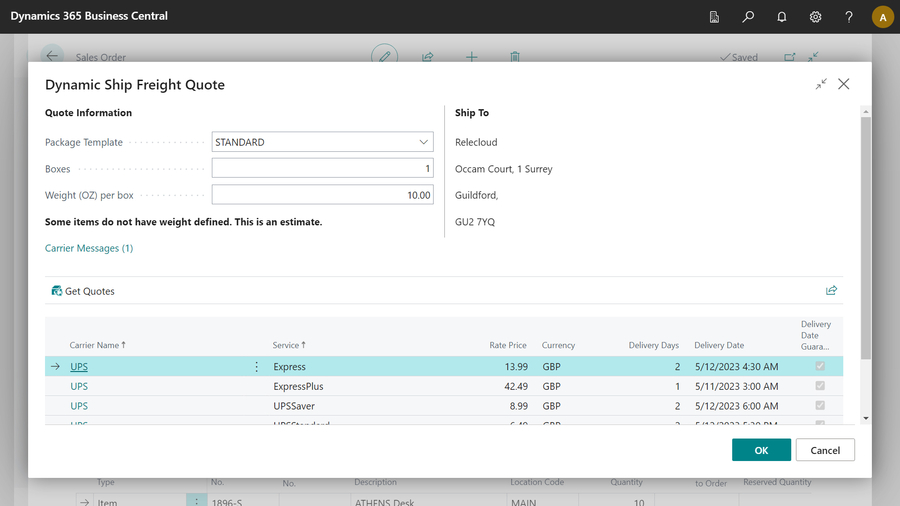Image resolution: width=900 pixels, height=506 pixels.
Task: Open row options for UPS Express
Action: (x=257, y=367)
